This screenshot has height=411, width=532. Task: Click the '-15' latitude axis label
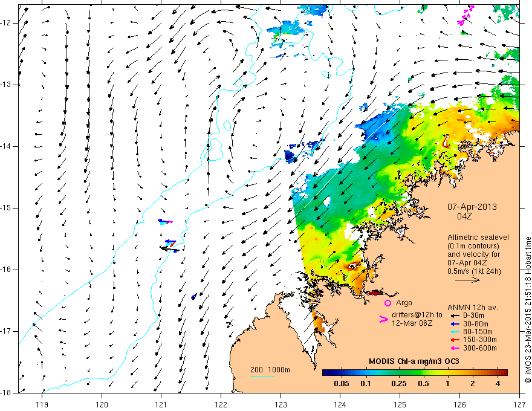(6, 208)
